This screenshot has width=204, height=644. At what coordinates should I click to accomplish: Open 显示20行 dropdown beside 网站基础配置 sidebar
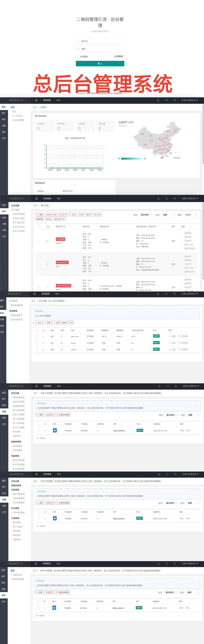point(172,415)
